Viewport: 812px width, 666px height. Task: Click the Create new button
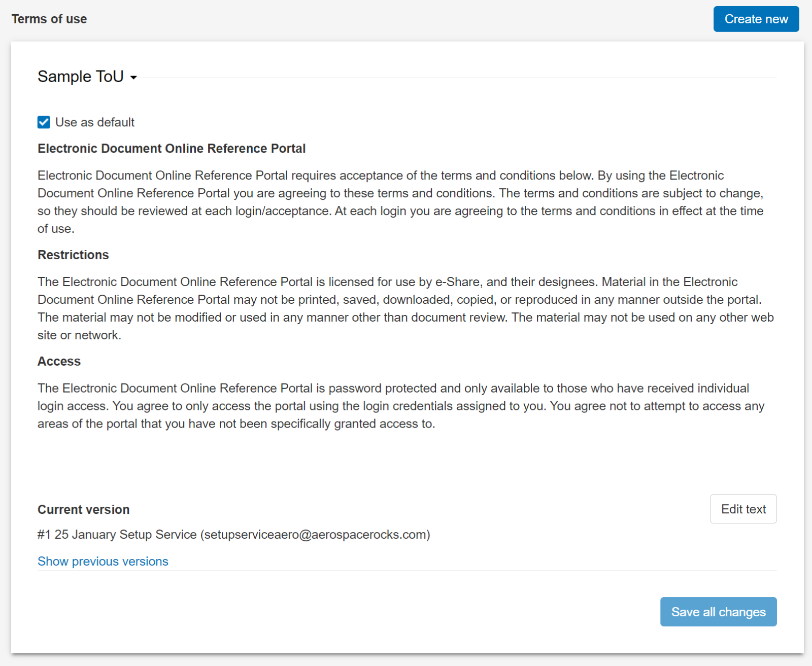756,19
